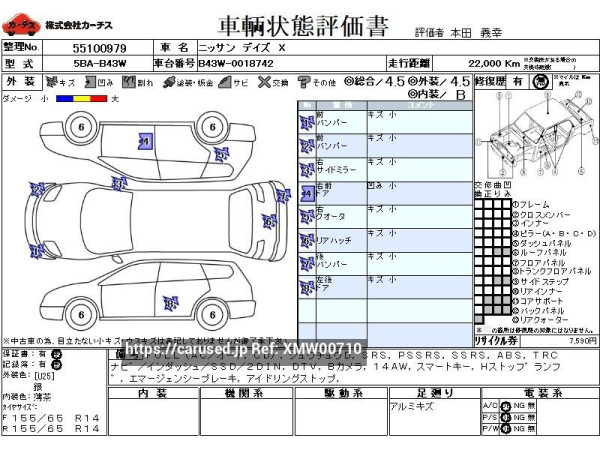Click NG option in P/W row
Viewport: 600px width, 450px height.
coord(519,429)
